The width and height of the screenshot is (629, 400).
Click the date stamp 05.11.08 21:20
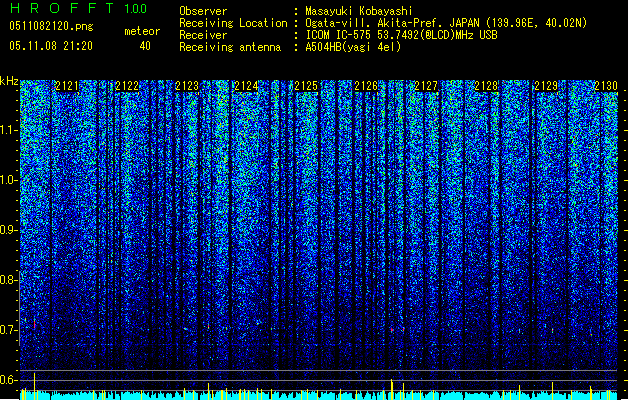[51, 46]
